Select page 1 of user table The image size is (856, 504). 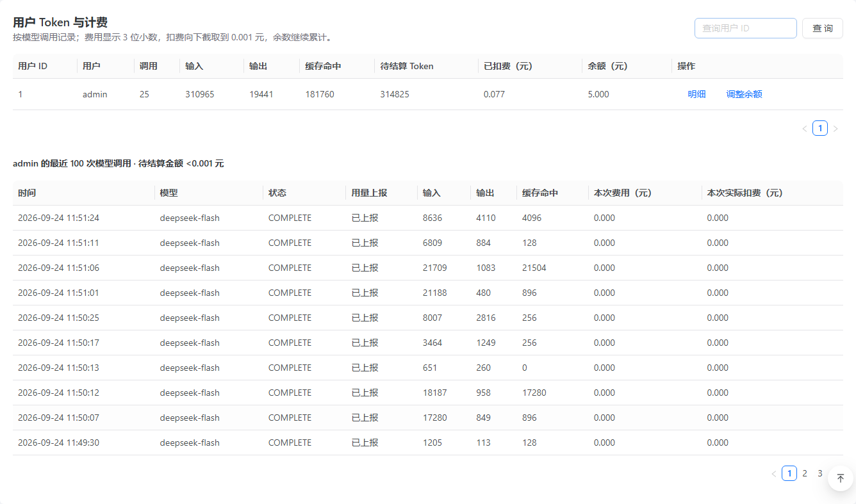[820, 129]
